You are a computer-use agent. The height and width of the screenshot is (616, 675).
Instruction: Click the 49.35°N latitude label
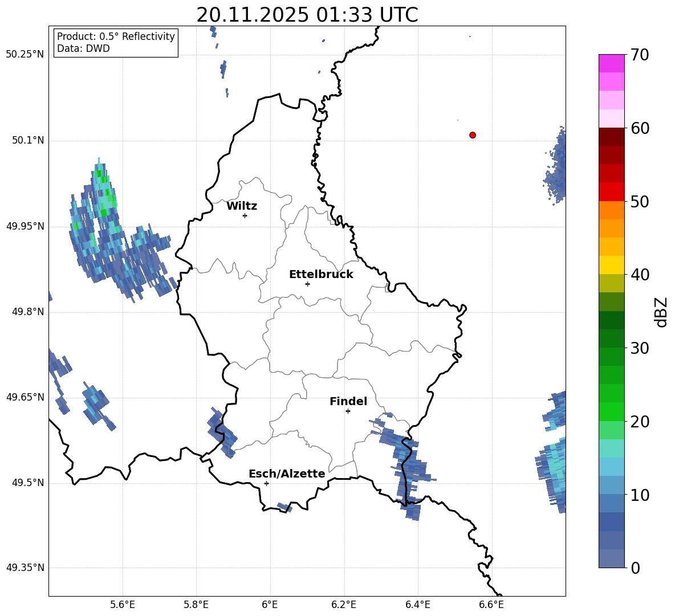coord(25,568)
